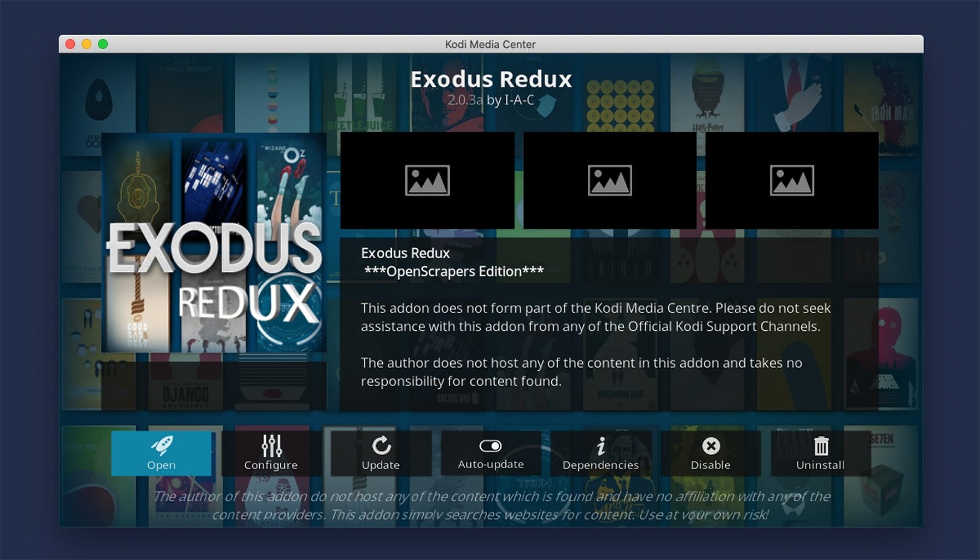Open the third screenshot placeholder thumbnail

coord(792,180)
